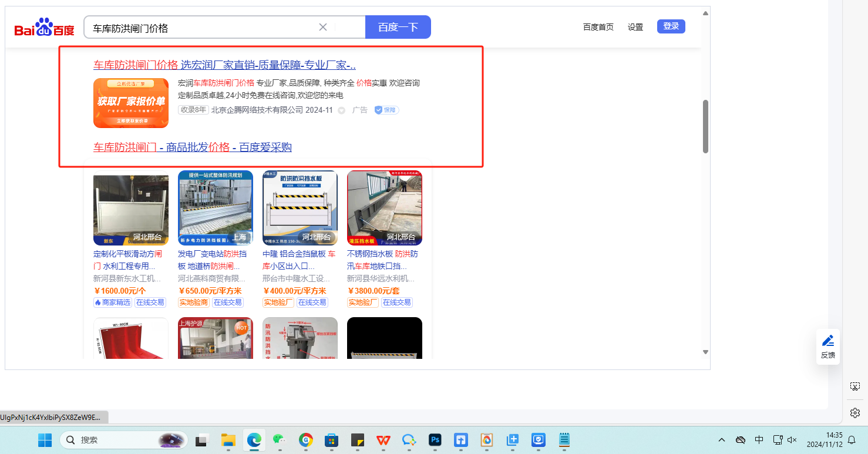868x454 pixels.
Task: Switch the 中 input method indicator
Action: (x=759, y=439)
